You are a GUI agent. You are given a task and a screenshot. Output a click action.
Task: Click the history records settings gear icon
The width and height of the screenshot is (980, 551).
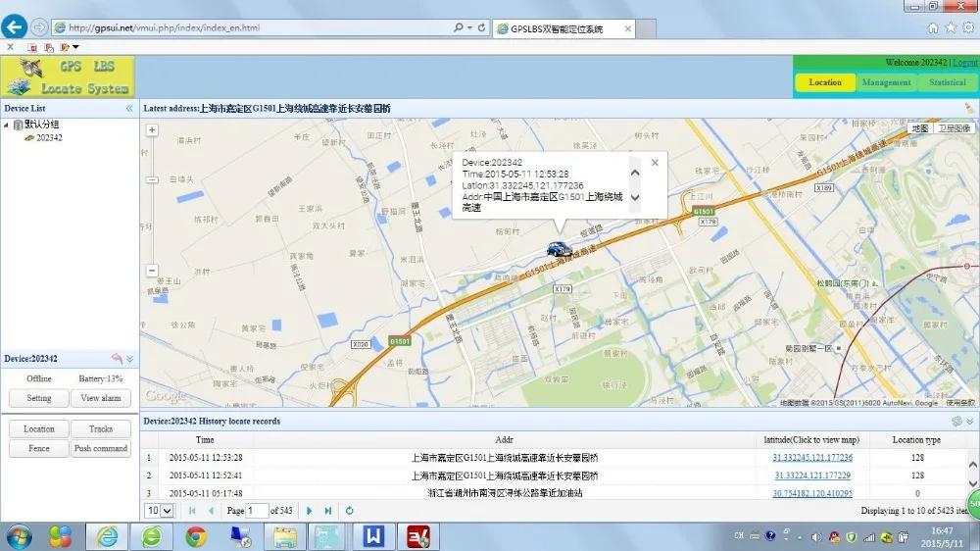956,422
